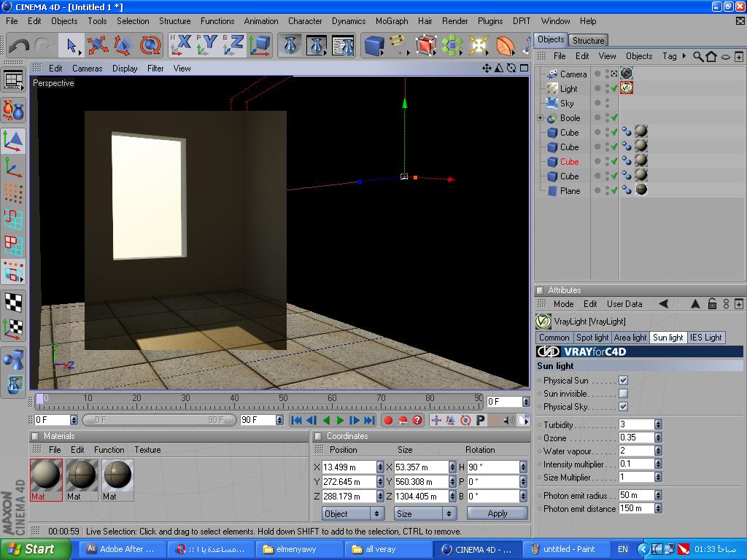
Task: Activate the Move tool
Action: pyautogui.click(x=97, y=46)
